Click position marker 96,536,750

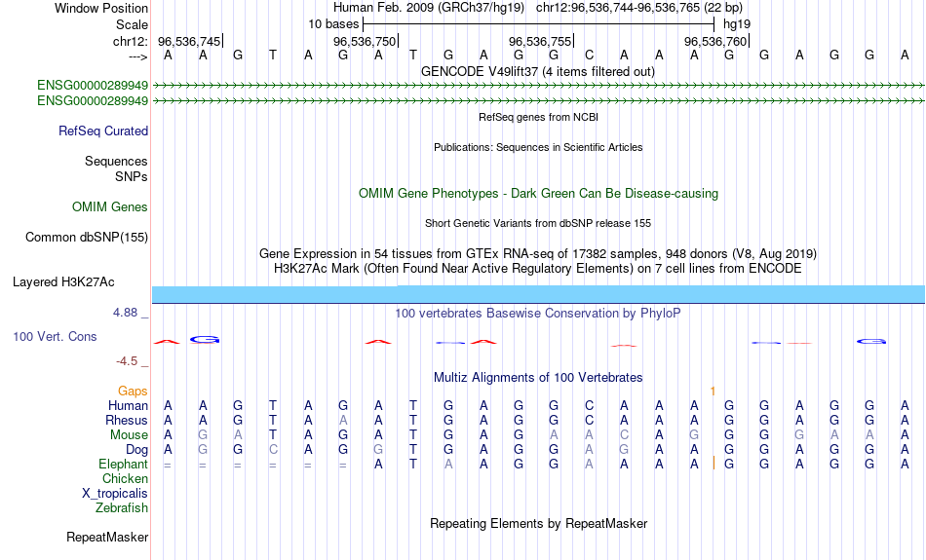[365, 41]
